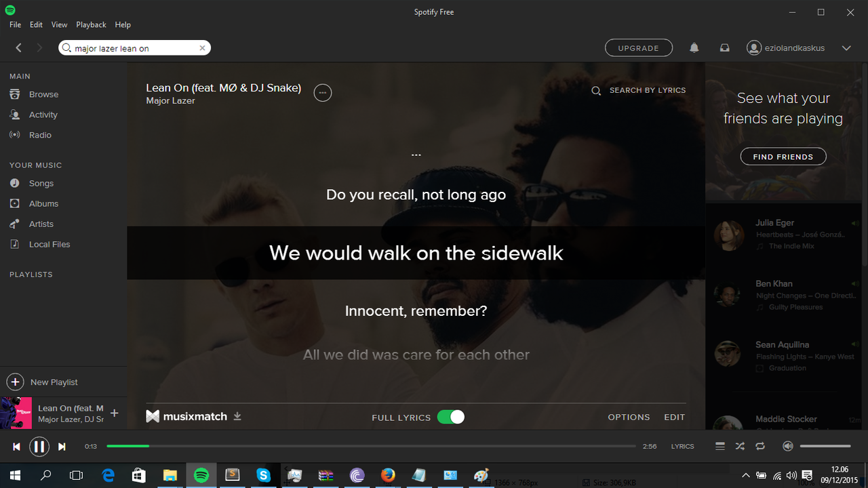This screenshot has width=868, height=488.
Task: Click lyric line 'Do you recall, not long ago'
Action: point(416,195)
